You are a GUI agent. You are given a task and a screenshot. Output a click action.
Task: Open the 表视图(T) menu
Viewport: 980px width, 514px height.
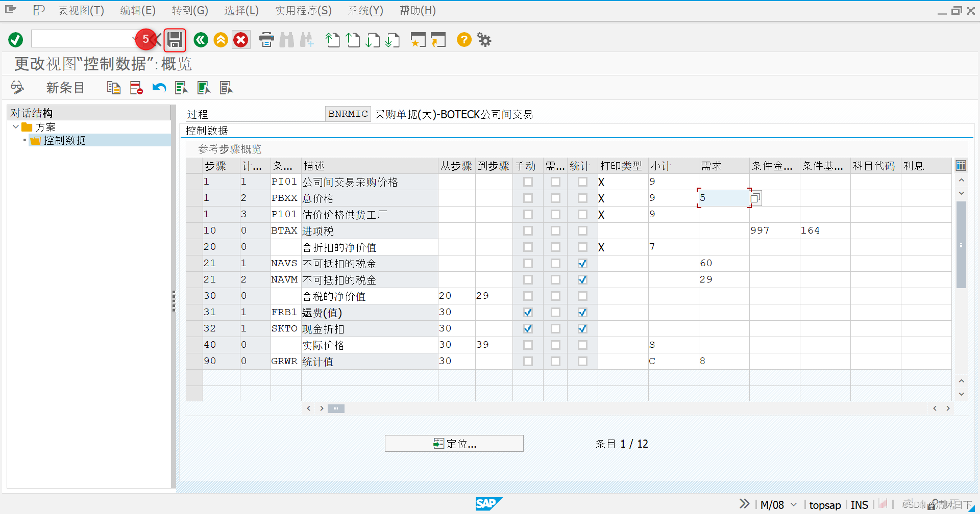coord(81,11)
